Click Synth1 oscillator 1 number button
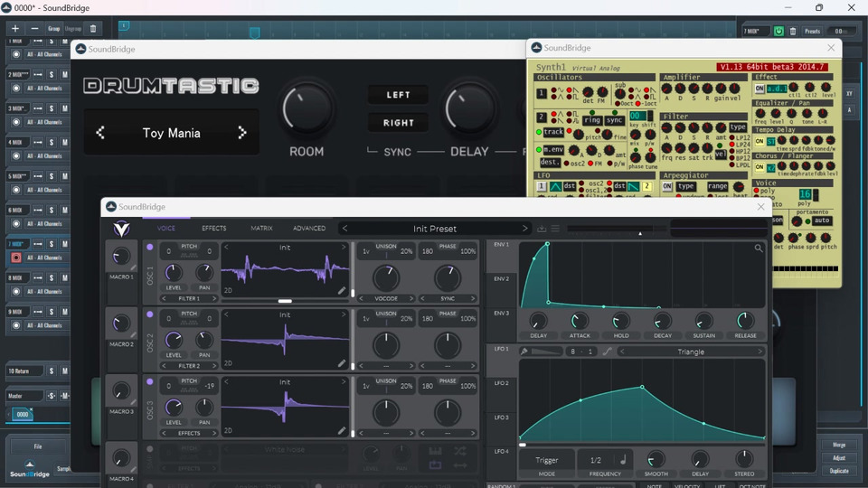 click(542, 93)
